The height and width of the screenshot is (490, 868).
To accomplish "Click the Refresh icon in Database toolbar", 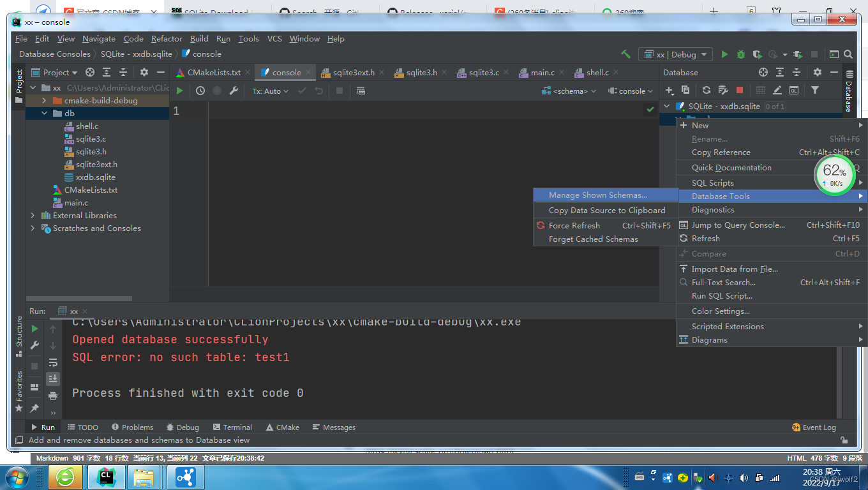I will [707, 91].
